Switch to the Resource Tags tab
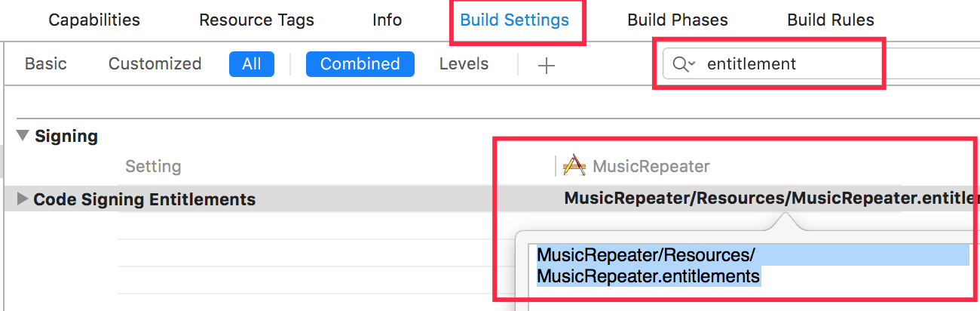The image size is (980, 311). click(x=256, y=20)
